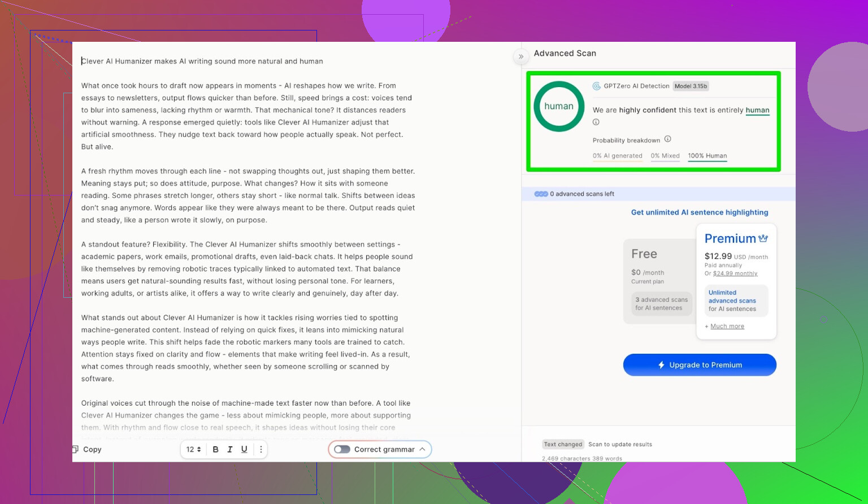Select the 0% Mixed breakdown tab

(665, 156)
